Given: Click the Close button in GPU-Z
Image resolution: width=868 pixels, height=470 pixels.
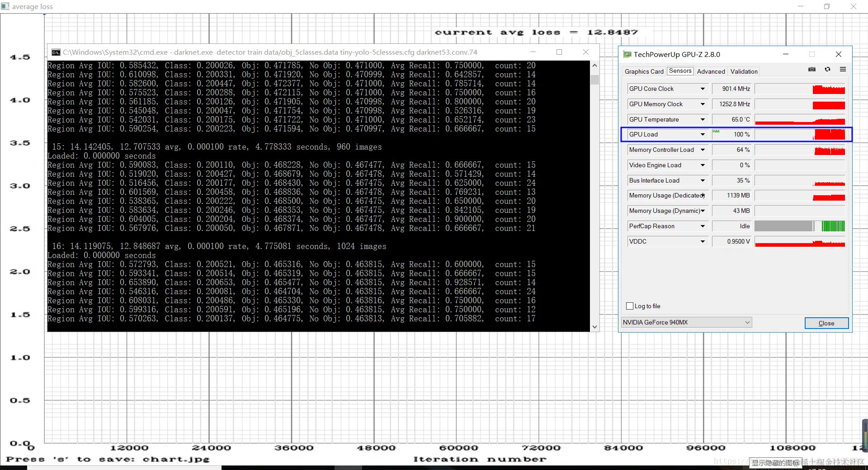Looking at the screenshot, I should [x=826, y=323].
